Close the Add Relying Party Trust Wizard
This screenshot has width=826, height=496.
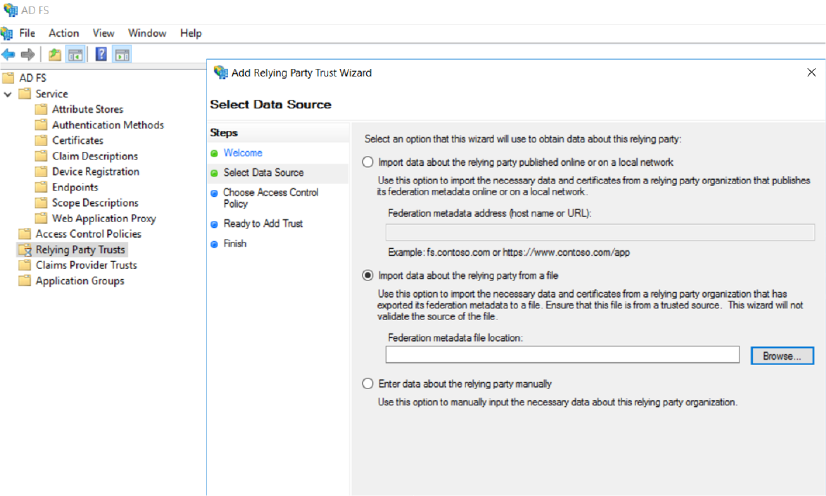coord(811,72)
